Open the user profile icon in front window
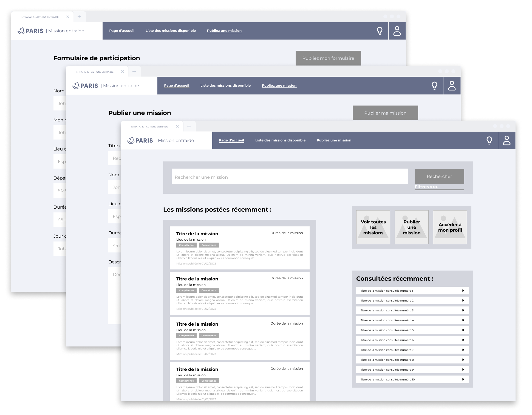Image resolution: width=532 pixels, height=415 pixels. pos(506,141)
